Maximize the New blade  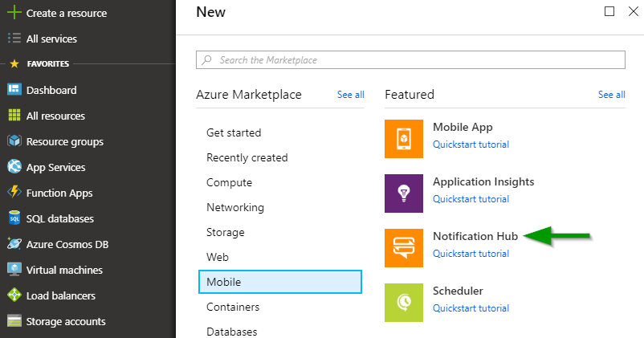point(609,11)
